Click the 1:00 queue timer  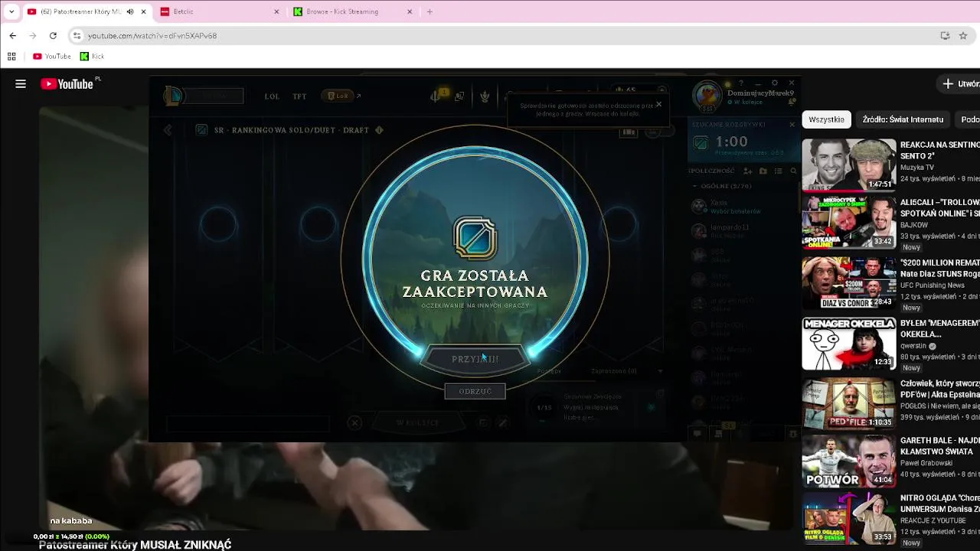point(731,142)
